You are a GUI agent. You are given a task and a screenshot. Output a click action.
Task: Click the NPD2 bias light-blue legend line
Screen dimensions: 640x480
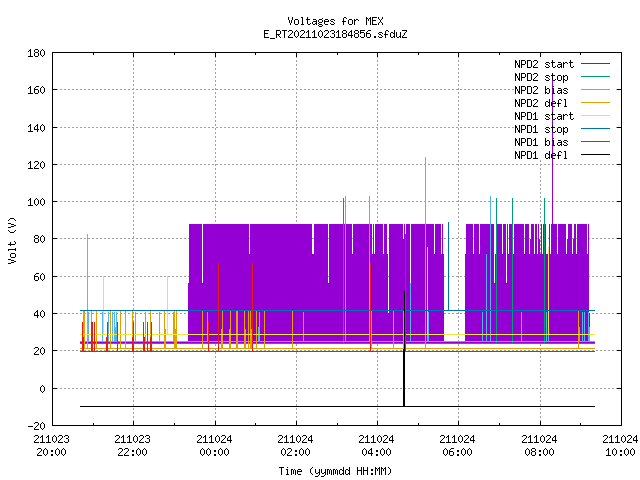[x=595, y=90]
